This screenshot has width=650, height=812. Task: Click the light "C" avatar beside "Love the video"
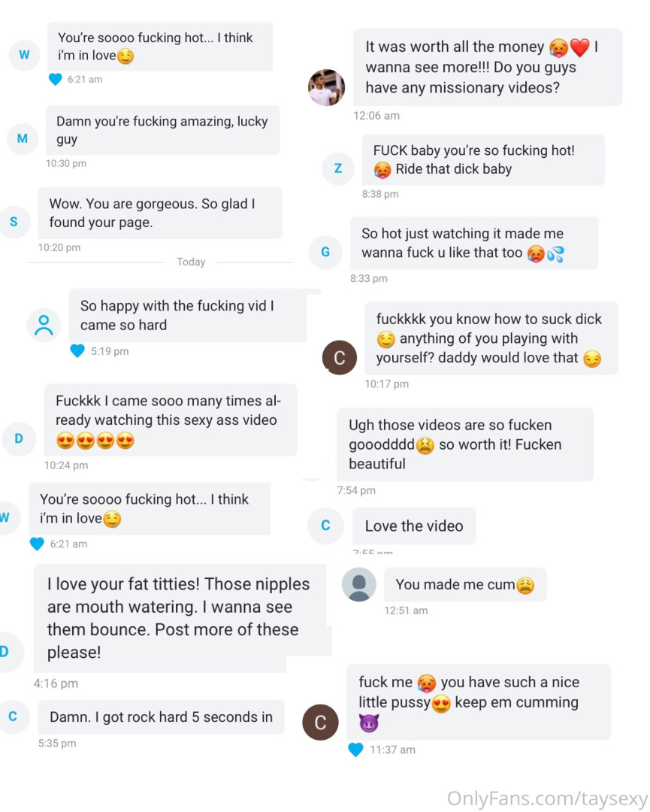325,526
